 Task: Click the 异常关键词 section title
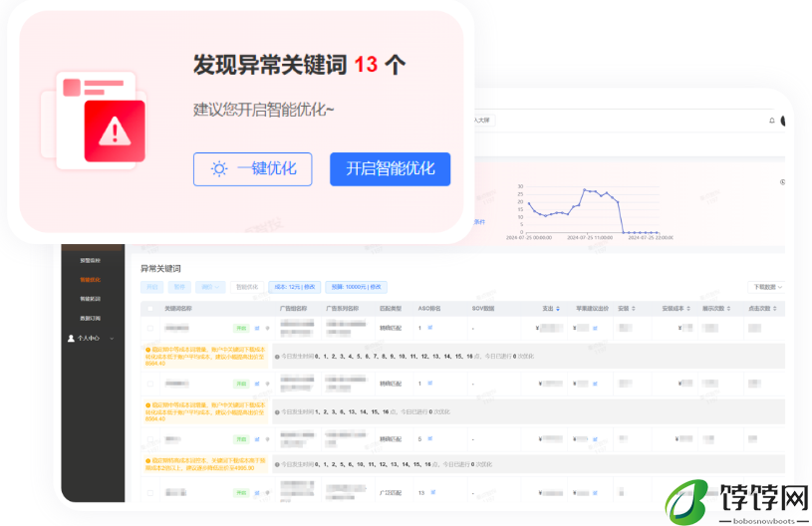[x=160, y=269]
